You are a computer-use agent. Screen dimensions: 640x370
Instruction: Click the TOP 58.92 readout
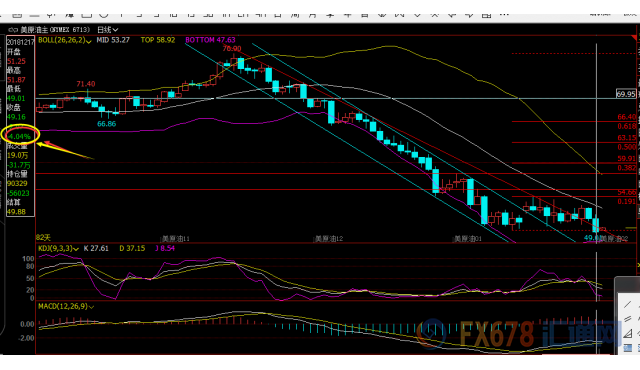pyautogui.click(x=158, y=40)
